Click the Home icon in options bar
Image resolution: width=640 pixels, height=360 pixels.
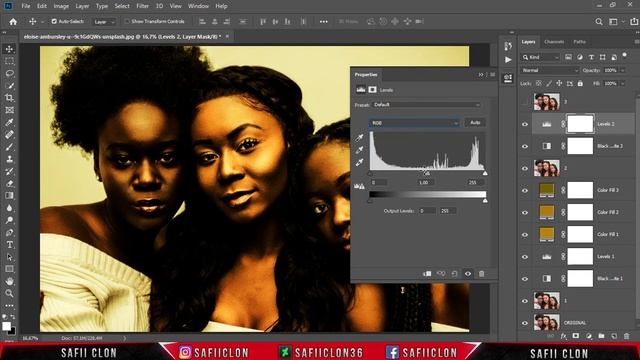13,22
